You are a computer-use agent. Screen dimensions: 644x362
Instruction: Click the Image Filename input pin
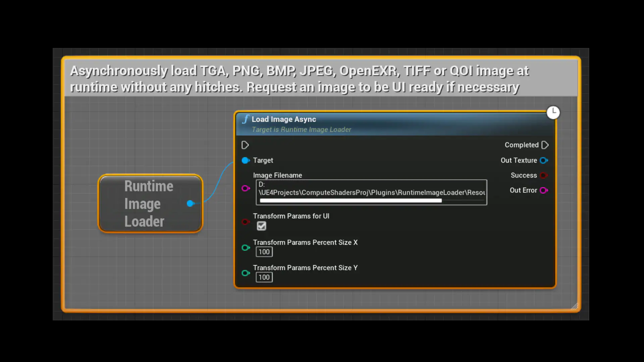[x=246, y=188]
